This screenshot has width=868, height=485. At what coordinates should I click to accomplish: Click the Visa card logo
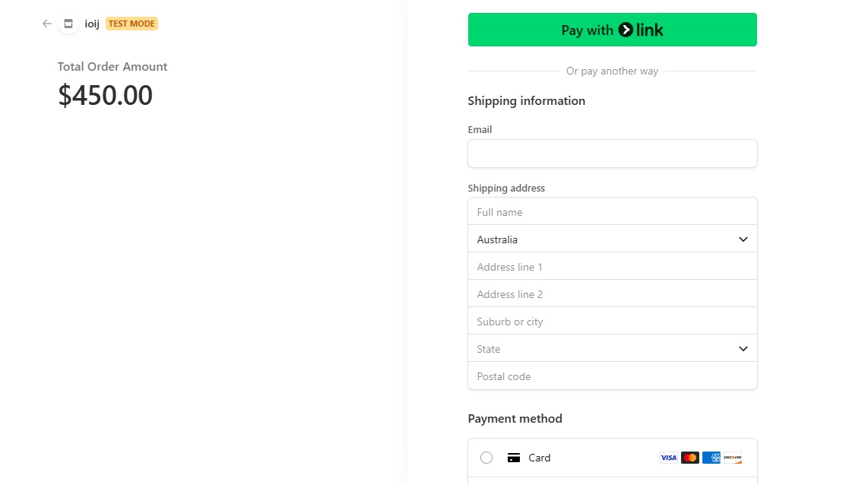(668, 458)
